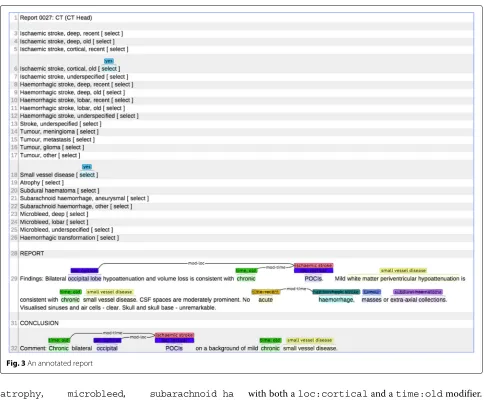This screenshot has width=485, height=400.
Task: Click the REPORT heading on line 28
Action: (x=32, y=254)
